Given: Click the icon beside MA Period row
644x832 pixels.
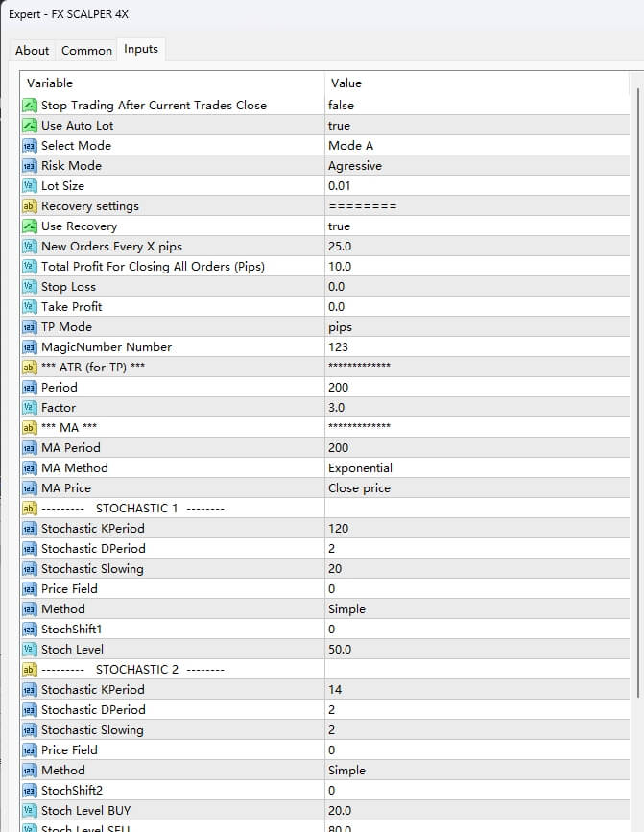Looking at the screenshot, I should pyautogui.click(x=29, y=448).
